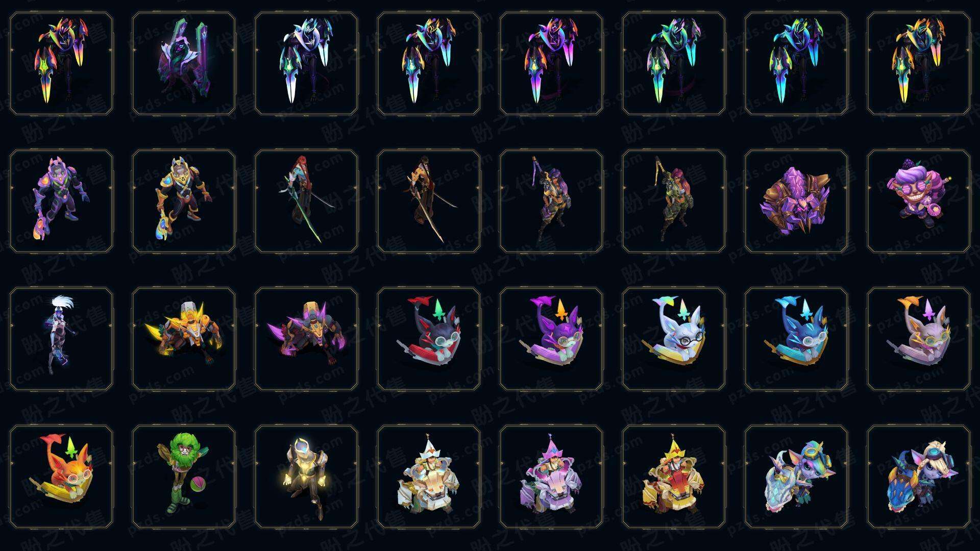Select the green-haired character with basketball

tap(184, 477)
